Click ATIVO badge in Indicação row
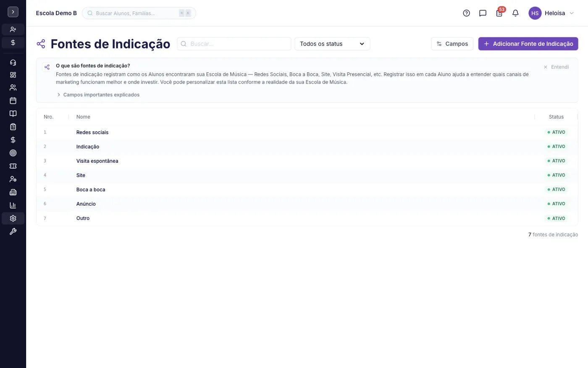The width and height of the screenshot is (588, 368). pos(556,146)
